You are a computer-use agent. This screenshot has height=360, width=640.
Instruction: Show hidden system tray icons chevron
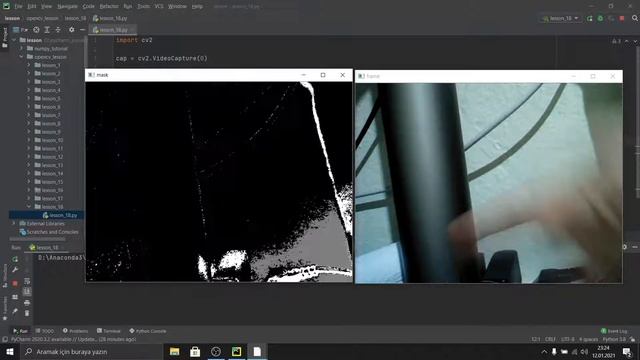544,351
